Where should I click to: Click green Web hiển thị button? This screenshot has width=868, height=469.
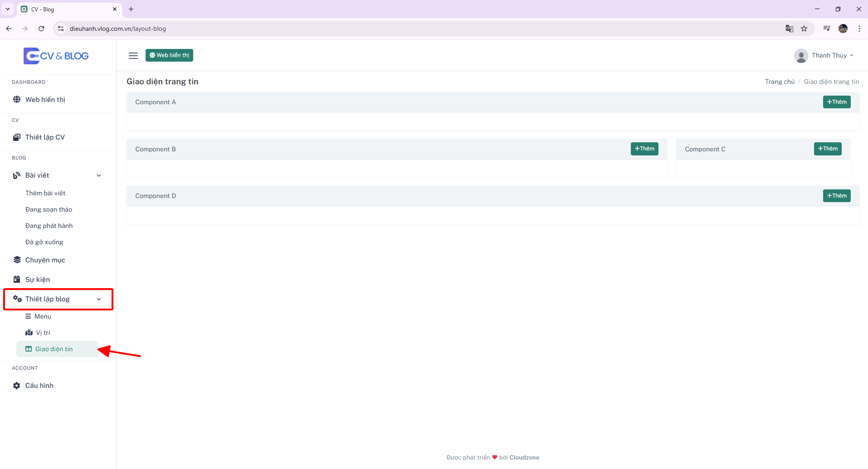pos(169,55)
